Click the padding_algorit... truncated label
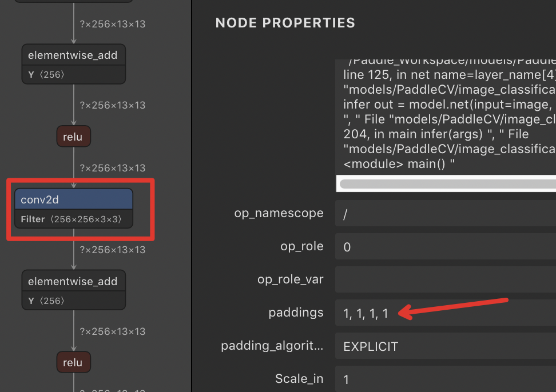Viewport: 556px width, 392px height. tap(273, 346)
